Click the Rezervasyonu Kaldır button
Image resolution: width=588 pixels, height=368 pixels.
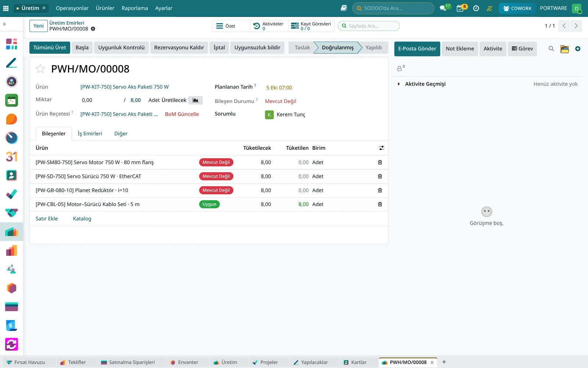[179, 47]
